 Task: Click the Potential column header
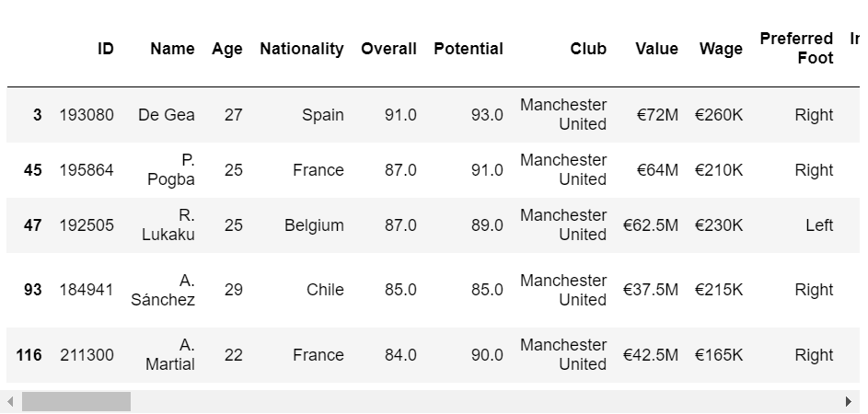tap(469, 49)
